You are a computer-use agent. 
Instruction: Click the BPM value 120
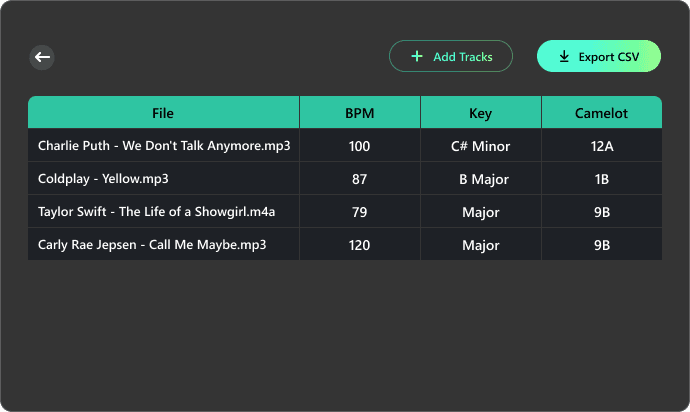pos(360,245)
